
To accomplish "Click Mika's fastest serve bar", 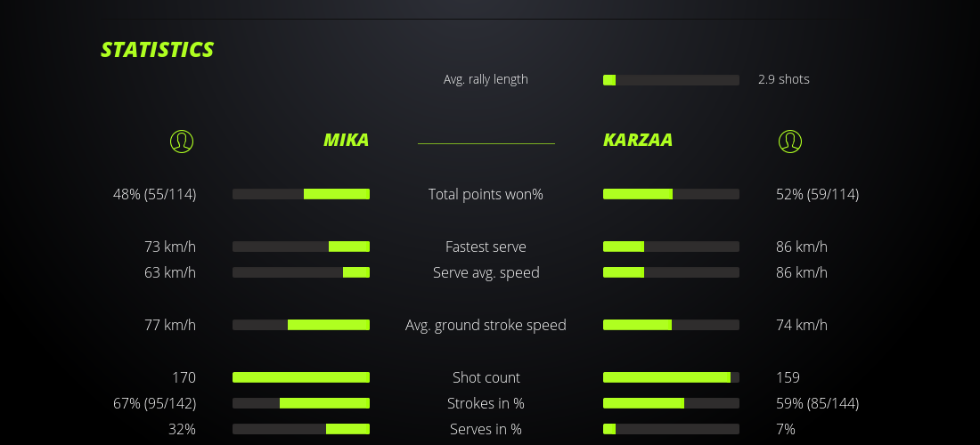I will point(301,247).
